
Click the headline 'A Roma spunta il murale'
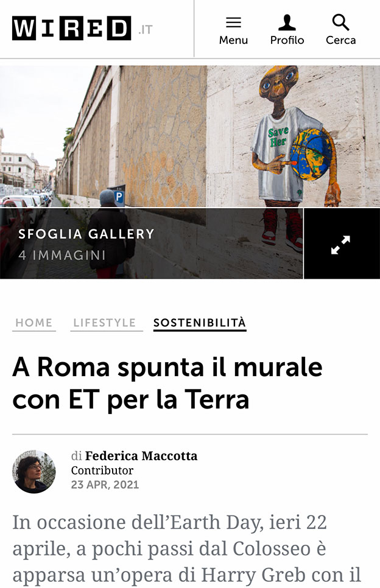(x=167, y=367)
